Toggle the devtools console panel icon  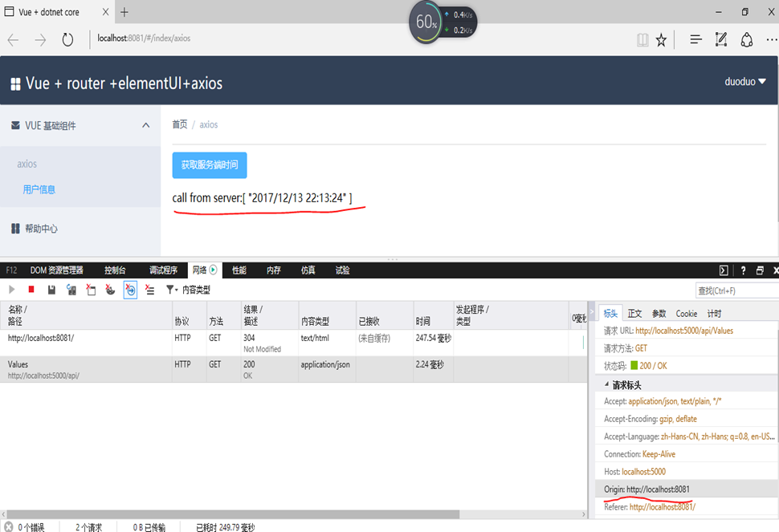point(724,270)
